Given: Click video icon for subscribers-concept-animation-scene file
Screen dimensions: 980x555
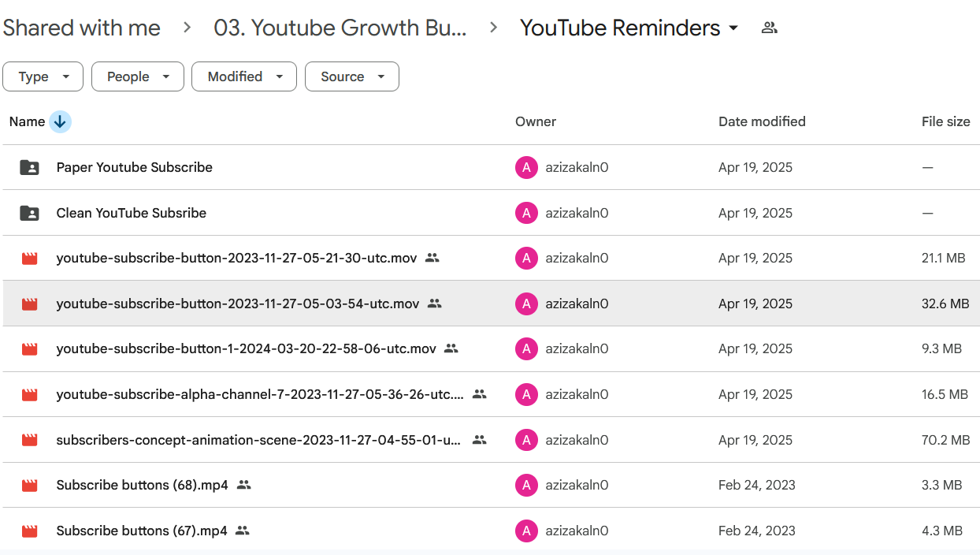Looking at the screenshot, I should click(29, 440).
